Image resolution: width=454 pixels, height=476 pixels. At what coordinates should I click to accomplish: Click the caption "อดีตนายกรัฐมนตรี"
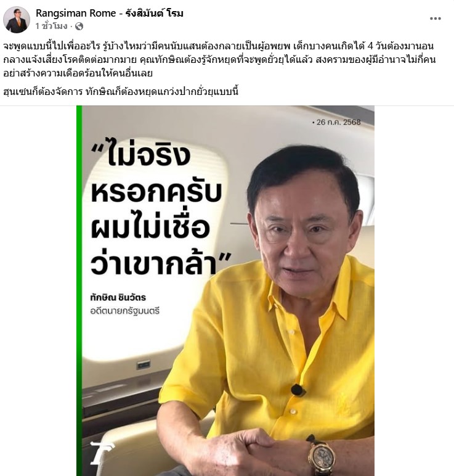point(124,311)
